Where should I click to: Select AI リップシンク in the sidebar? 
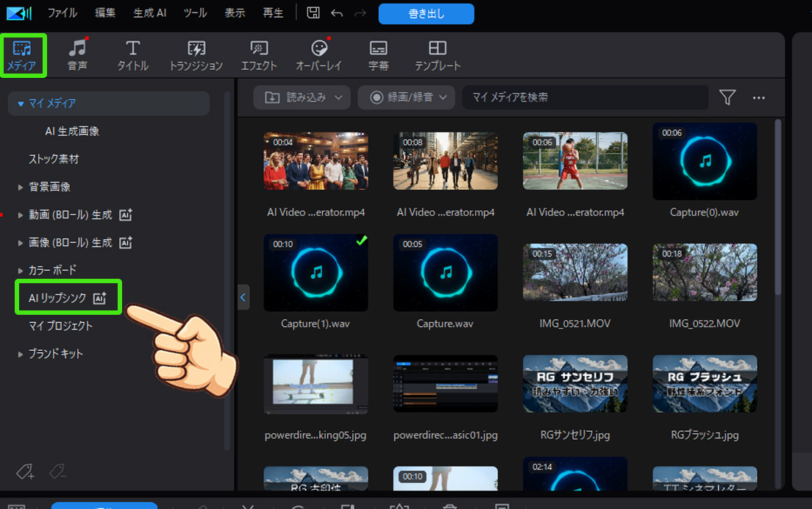pyautogui.click(x=57, y=298)
